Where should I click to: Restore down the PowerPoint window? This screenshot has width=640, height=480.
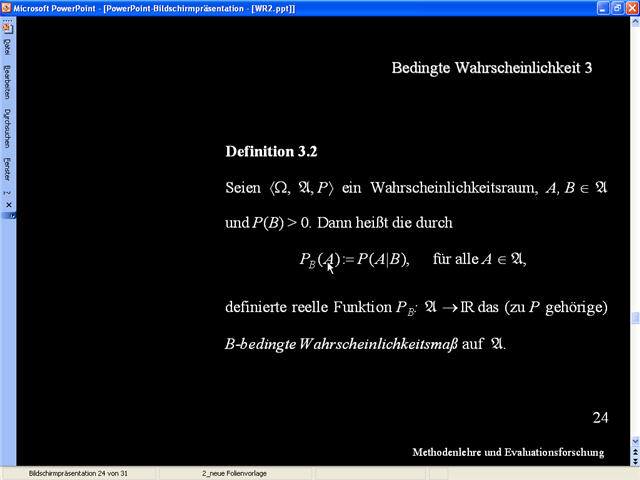click(x=616, y=8)
